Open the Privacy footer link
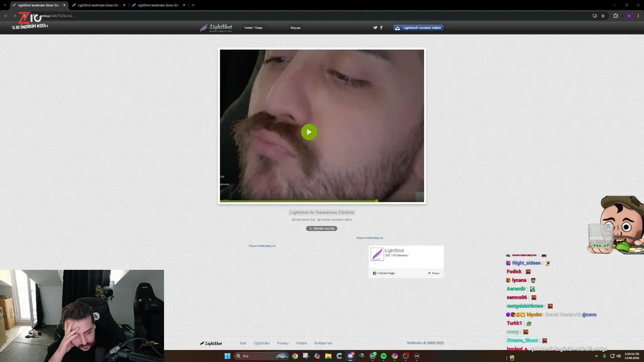 coord(283,343)
